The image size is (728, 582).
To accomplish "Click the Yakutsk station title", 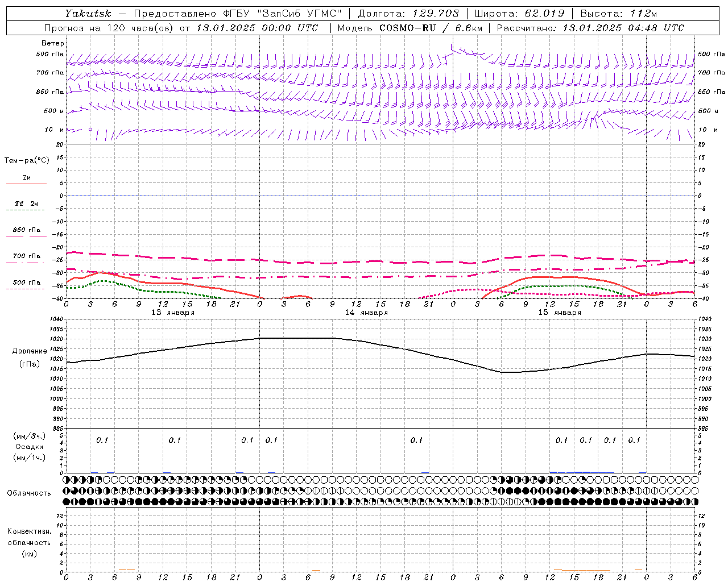I will pos(88,13).
